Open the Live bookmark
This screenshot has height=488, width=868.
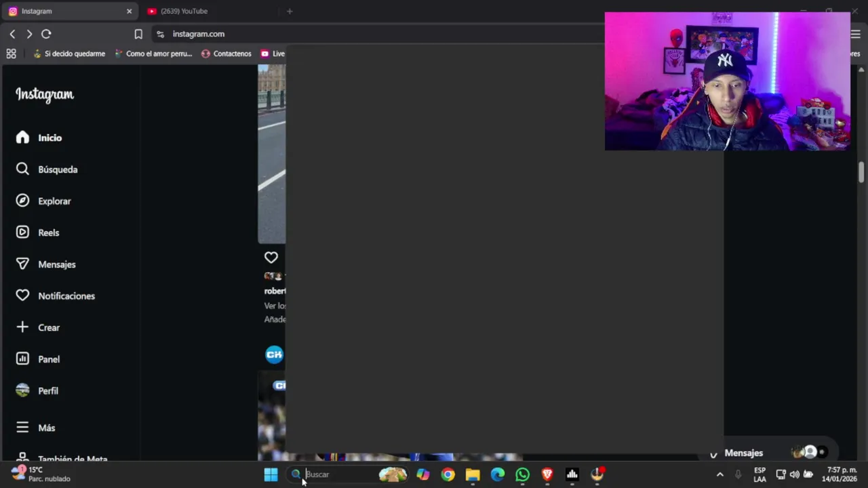(273, 54)
